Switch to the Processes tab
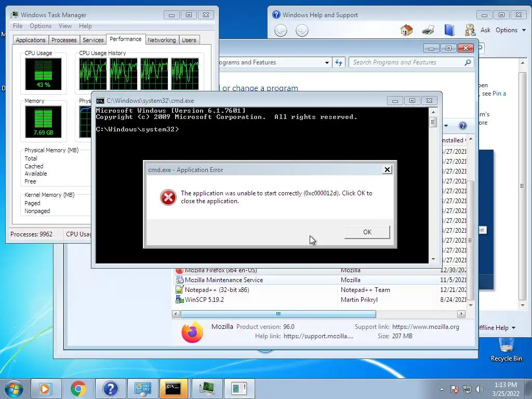532x399 pixels. (64, 40)
